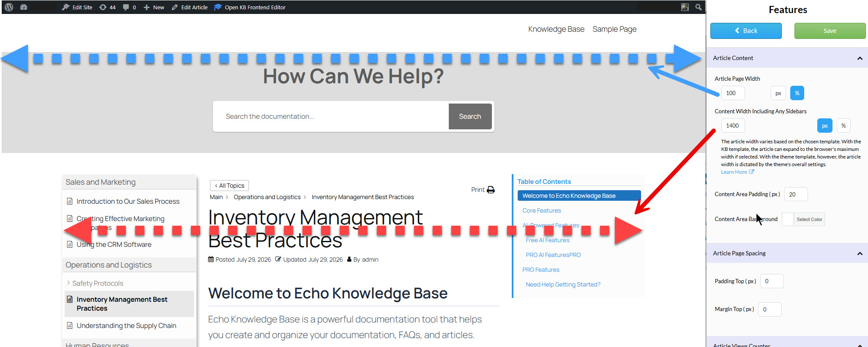Focus the Search the documentation field
Screen dimensions: 868x347
pos(331,116)
